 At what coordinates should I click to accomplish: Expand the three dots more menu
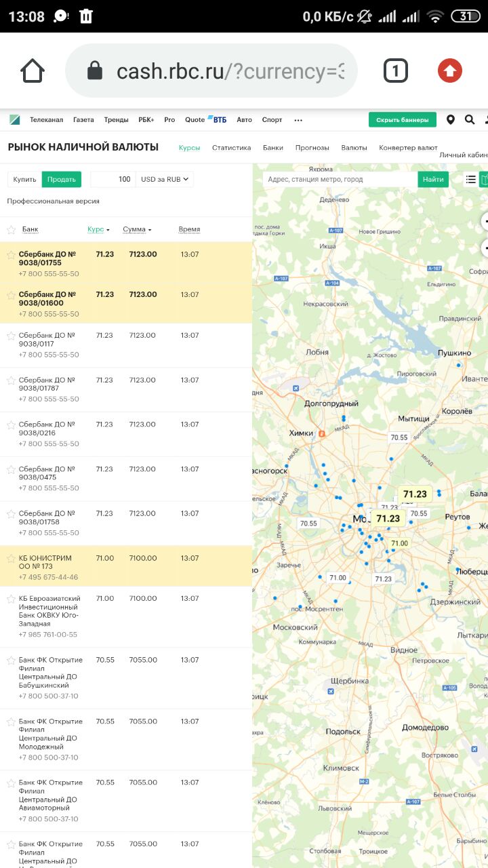point(298,120)
